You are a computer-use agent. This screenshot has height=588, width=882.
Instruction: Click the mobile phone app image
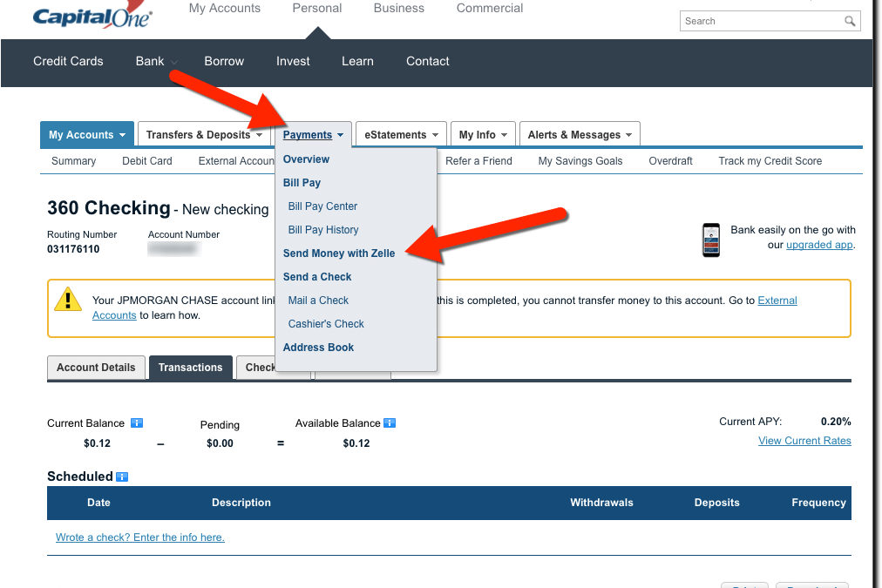click(x=711, y=240)
